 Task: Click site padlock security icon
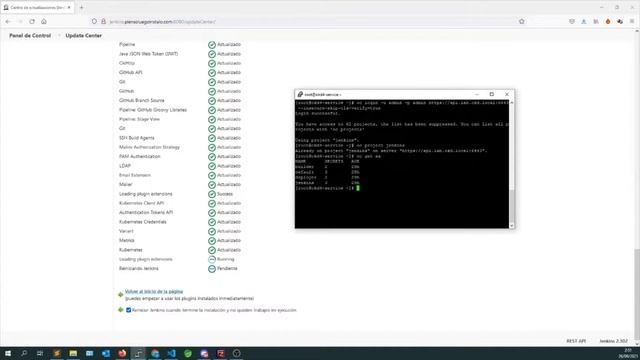(103, 22)
